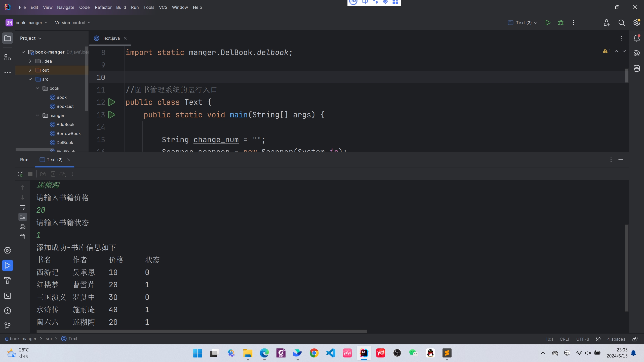Click UTF-8 encoding in status bar

pos(583,339)
